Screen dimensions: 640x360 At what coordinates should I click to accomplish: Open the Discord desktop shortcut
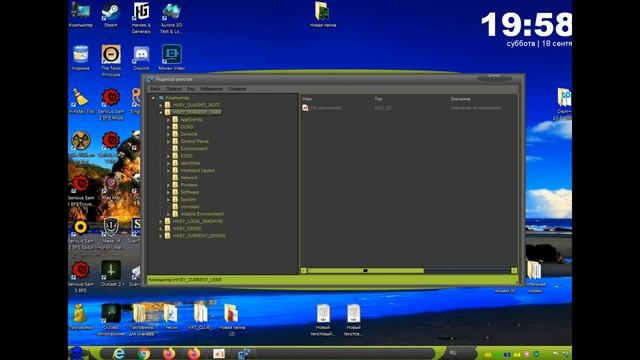(x=141, y=58)
